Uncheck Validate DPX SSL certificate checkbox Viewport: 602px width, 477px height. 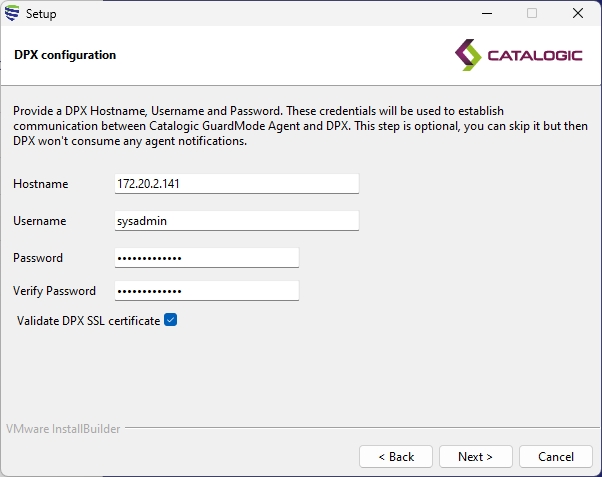coord(170,320)
